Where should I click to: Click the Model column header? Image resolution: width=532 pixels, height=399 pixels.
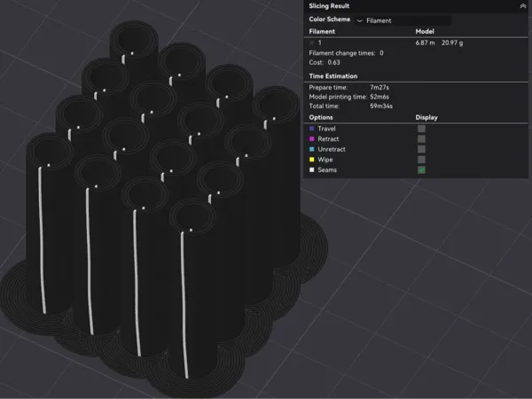pos(425,32)
